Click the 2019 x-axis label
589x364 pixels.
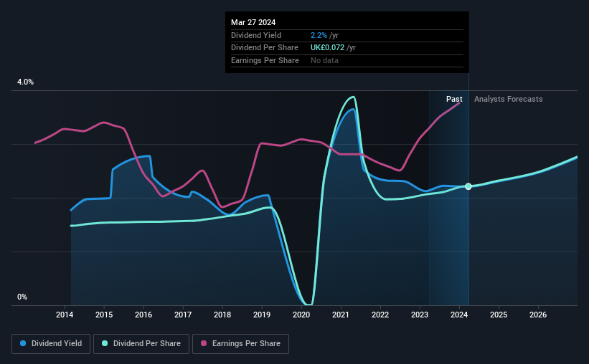pos(262,315)
